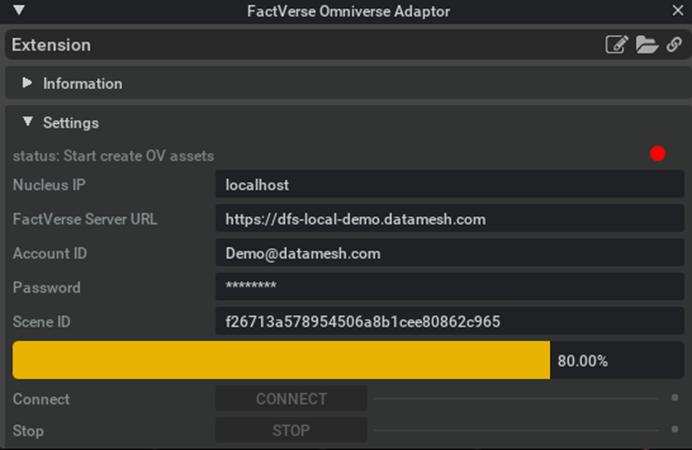The width and height of the screenshot is (692, 450).
Task: Open the extension edit icon
Action: [x=617, y=45]
